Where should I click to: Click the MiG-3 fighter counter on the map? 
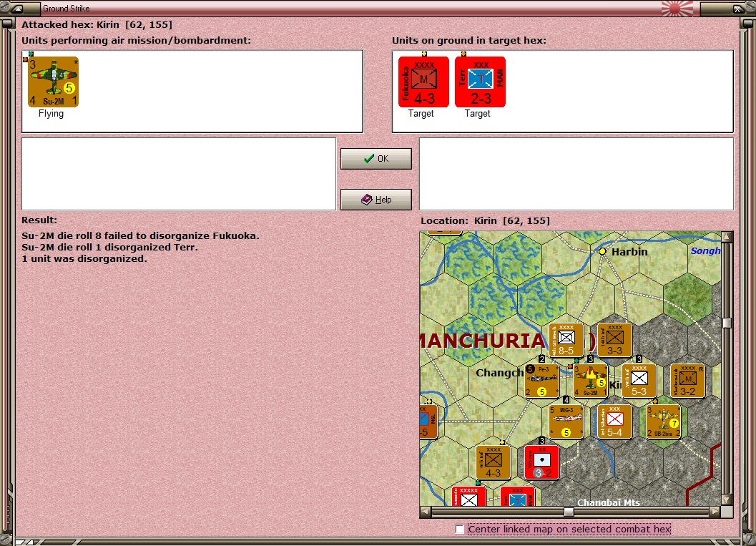(566, 421)
